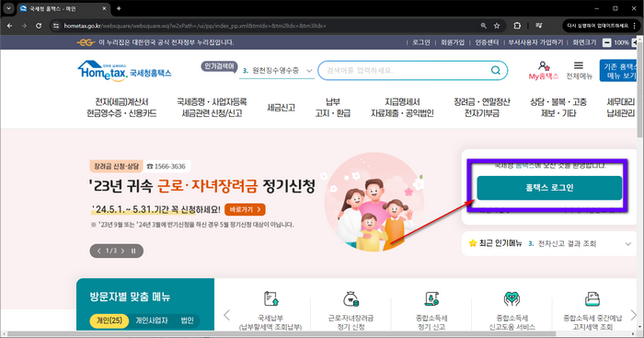This screenshot has width=644, height=338.
Task: Show previous custom menu items arrow
Action: tap(226, 315)
